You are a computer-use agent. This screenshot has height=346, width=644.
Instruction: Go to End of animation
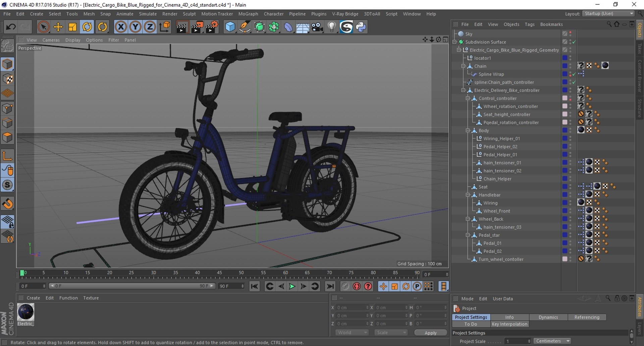point(330,286)
